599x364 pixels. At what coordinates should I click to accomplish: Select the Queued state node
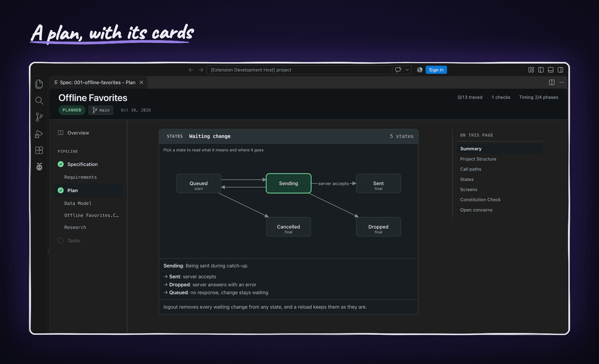tap(198, 183)
